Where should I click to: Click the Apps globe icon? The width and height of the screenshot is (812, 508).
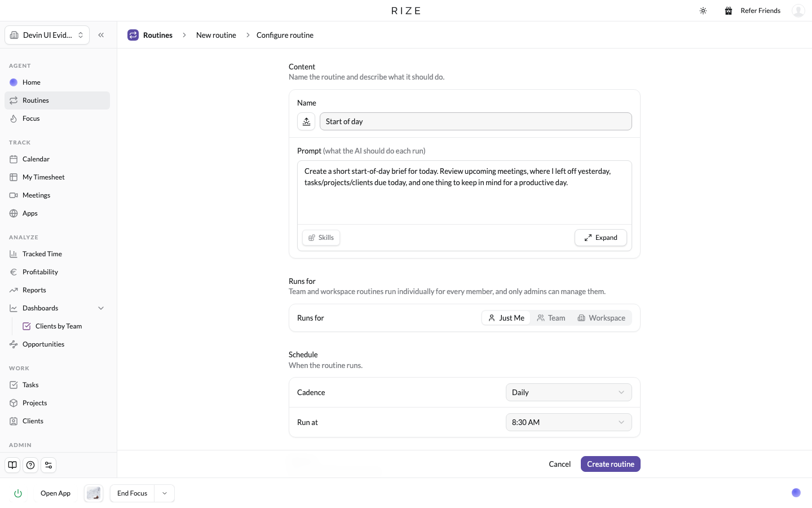pos(14,213)
